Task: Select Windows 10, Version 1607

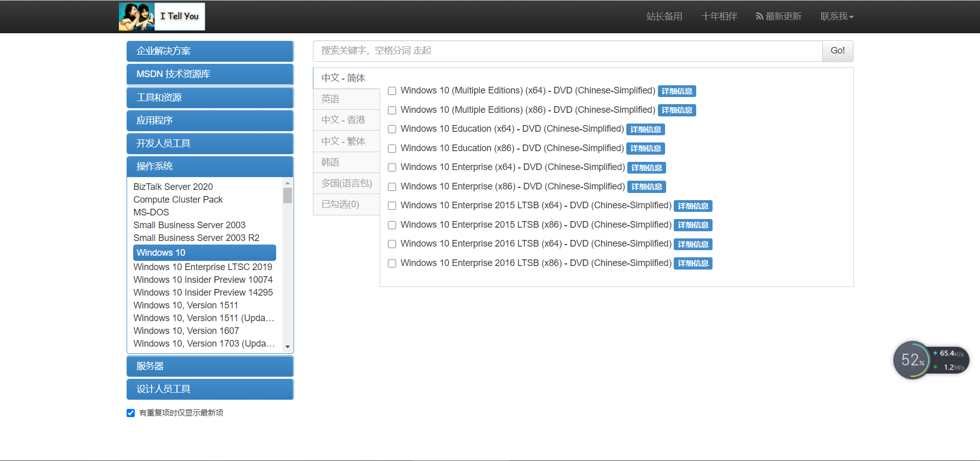Action: (x=186, y=331)
